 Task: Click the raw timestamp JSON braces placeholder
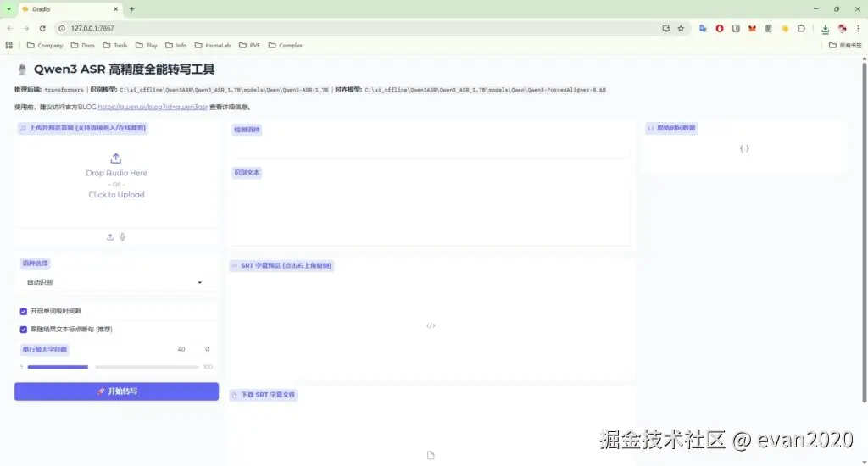(744, 148)
